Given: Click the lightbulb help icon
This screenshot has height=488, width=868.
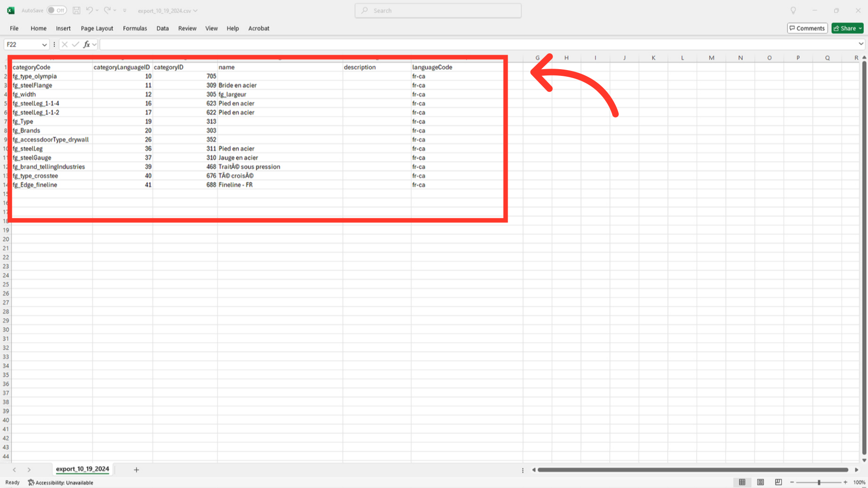Looking at the screenshot, I should coord(793,10).
